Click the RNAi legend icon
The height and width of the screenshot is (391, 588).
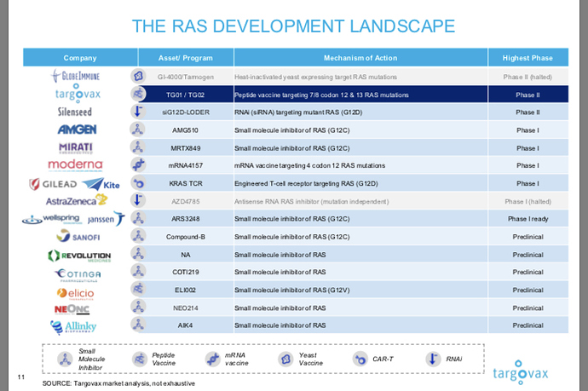coord(433,359)
